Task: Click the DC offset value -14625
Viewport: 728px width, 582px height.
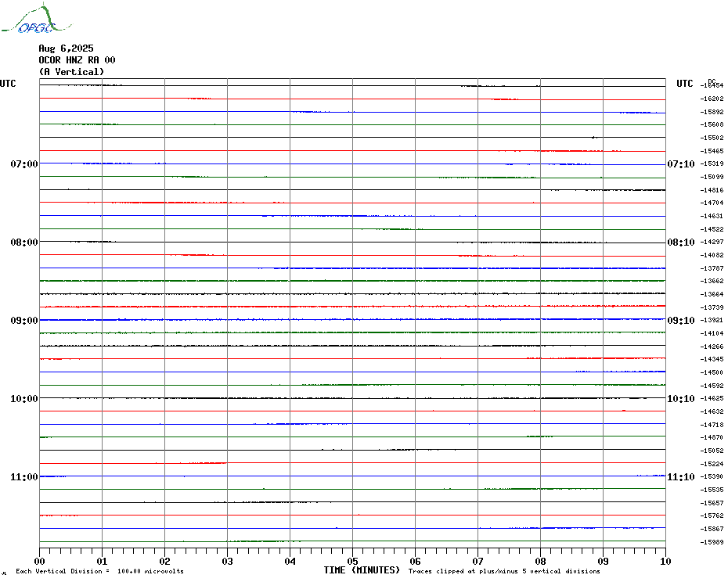Action: [712, 399]
